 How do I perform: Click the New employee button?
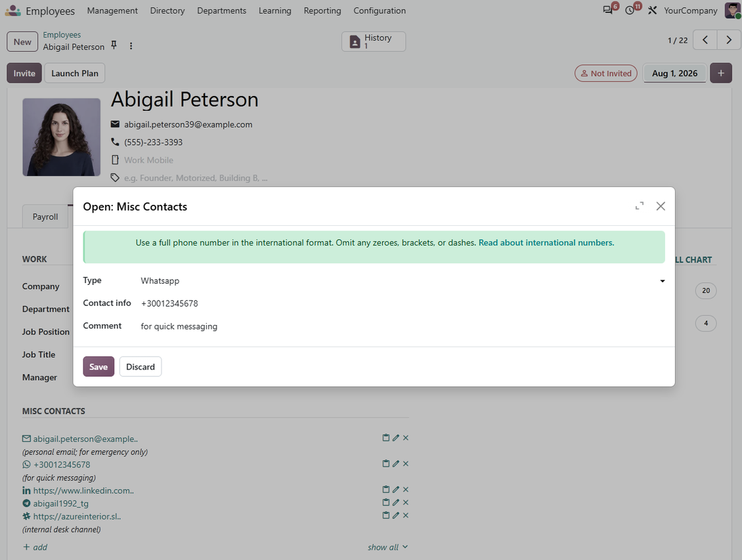pyautogui.click(x=22, y=41)
